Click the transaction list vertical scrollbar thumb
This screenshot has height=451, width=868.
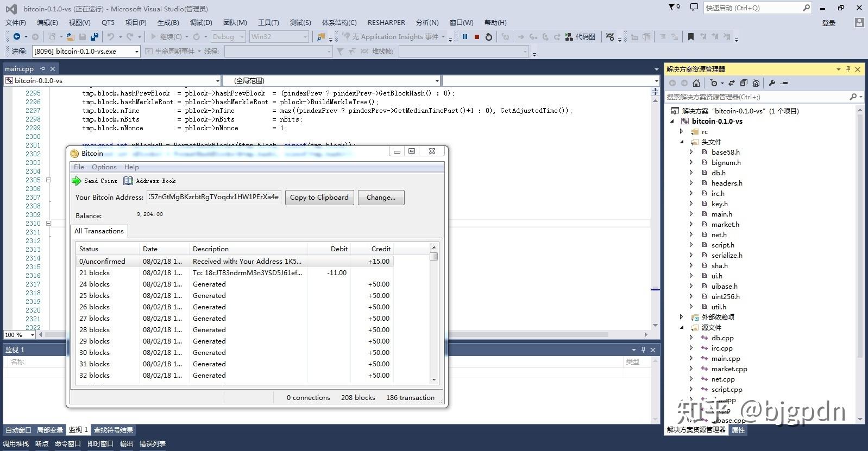[x=433, y=256]
